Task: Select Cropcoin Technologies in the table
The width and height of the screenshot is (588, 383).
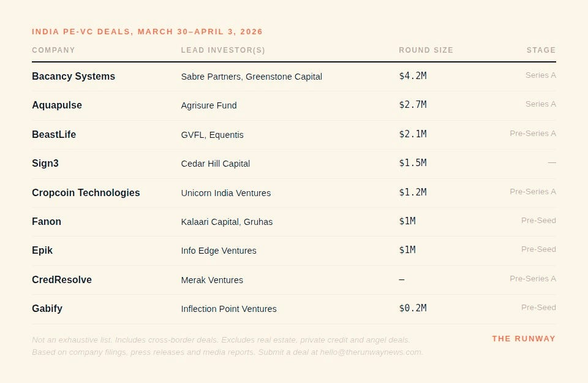Action: 86,192
